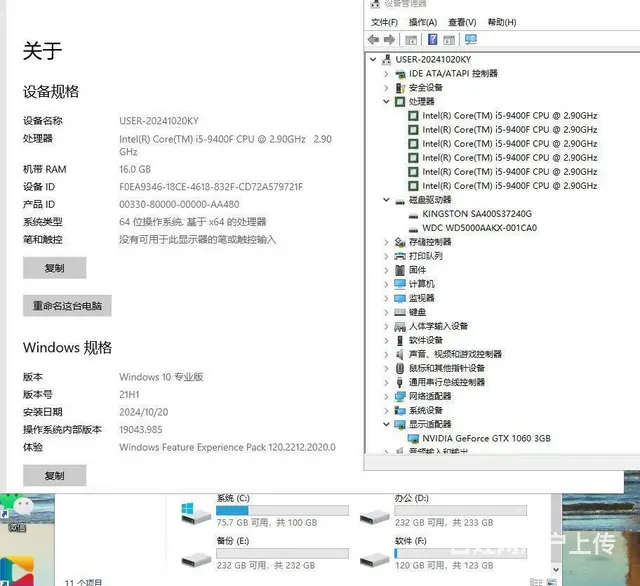The width and height of the screenshot is (640, 586).
Task: Select the KINGSTON SA400S37240G disk icon
Action: pos(413,215)
